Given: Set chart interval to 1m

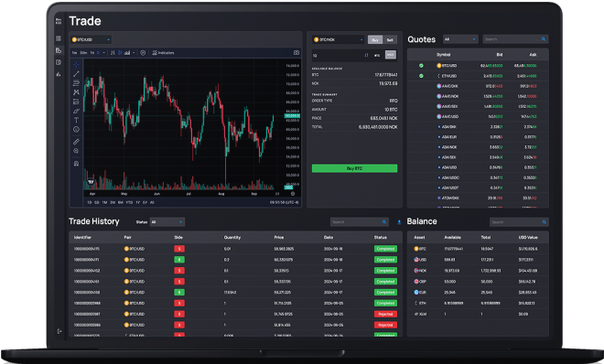Looking at the screenshot, I should [74, 53].
